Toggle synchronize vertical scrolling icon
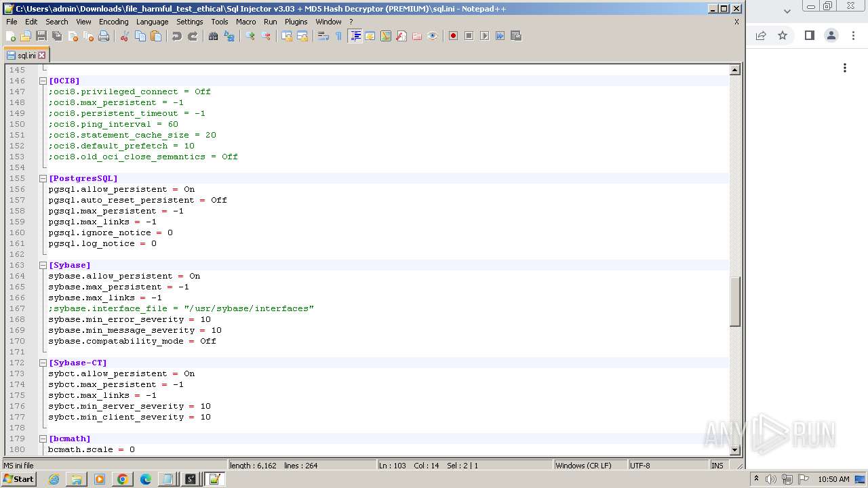The image size is (868, 488). pos(287,36)
